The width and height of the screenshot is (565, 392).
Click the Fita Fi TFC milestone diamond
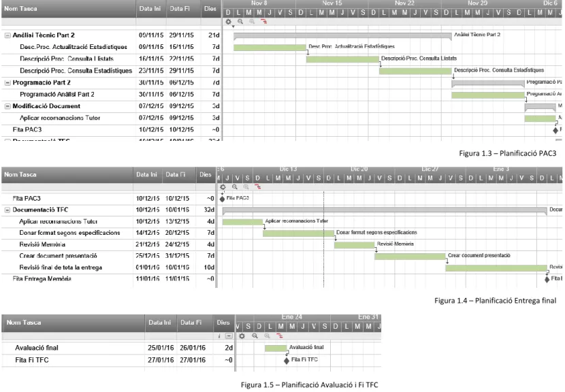point(287,360)
